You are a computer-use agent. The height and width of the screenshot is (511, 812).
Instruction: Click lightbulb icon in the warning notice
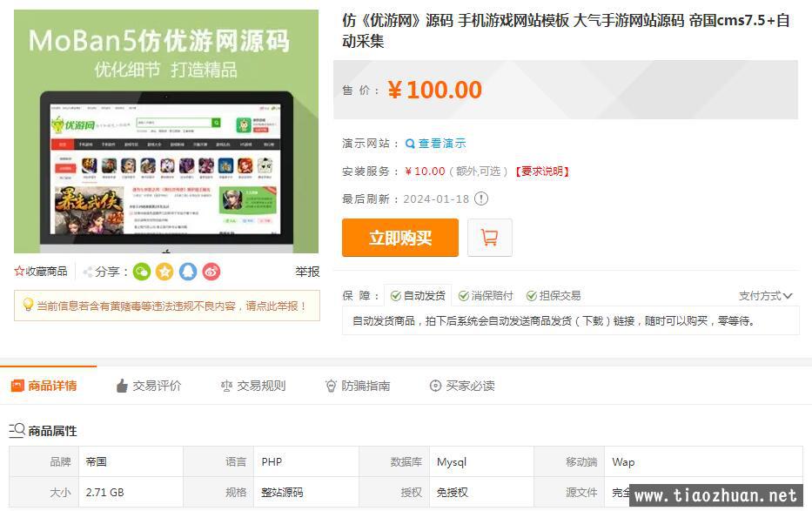[x=29, y=305]
